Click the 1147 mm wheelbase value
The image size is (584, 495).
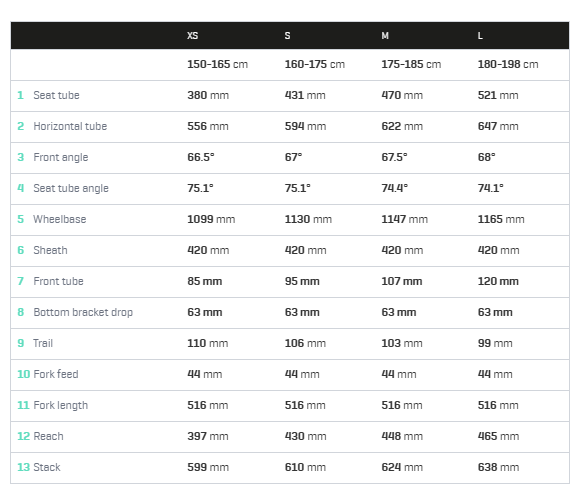tap(404, 219)
